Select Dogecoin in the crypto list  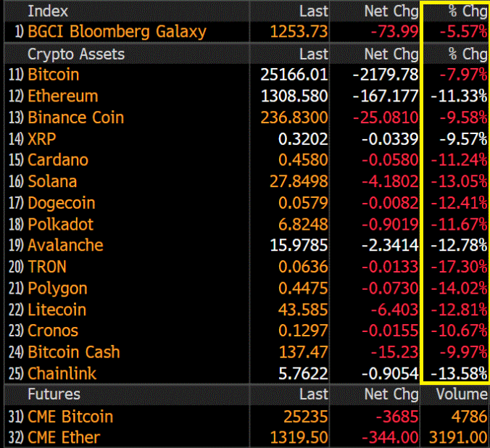(62, 203)
